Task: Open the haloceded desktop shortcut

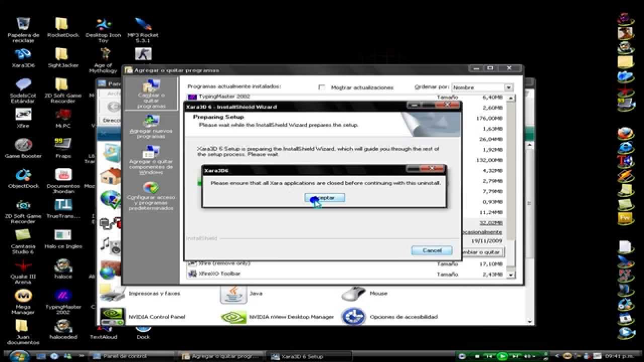Action: [63, 330]
